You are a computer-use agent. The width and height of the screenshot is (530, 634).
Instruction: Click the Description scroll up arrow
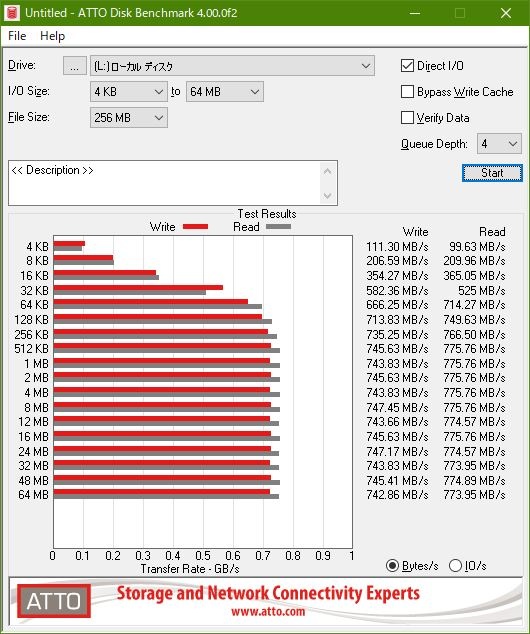(x=327, y=171)
